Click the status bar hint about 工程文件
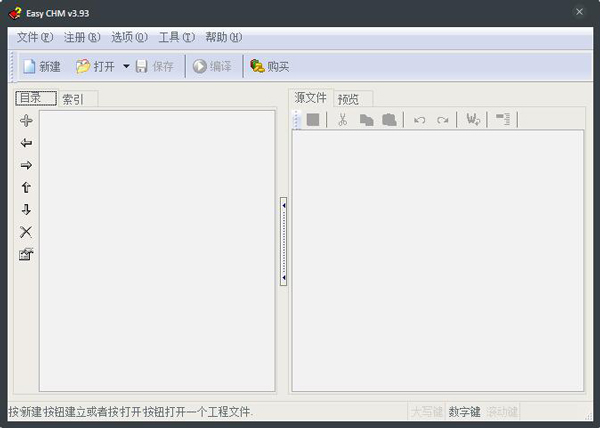 [130, 412]
